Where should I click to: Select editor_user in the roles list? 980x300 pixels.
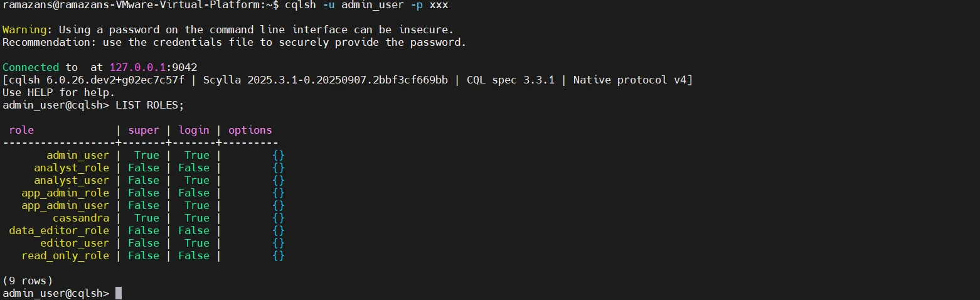point(75,244)
